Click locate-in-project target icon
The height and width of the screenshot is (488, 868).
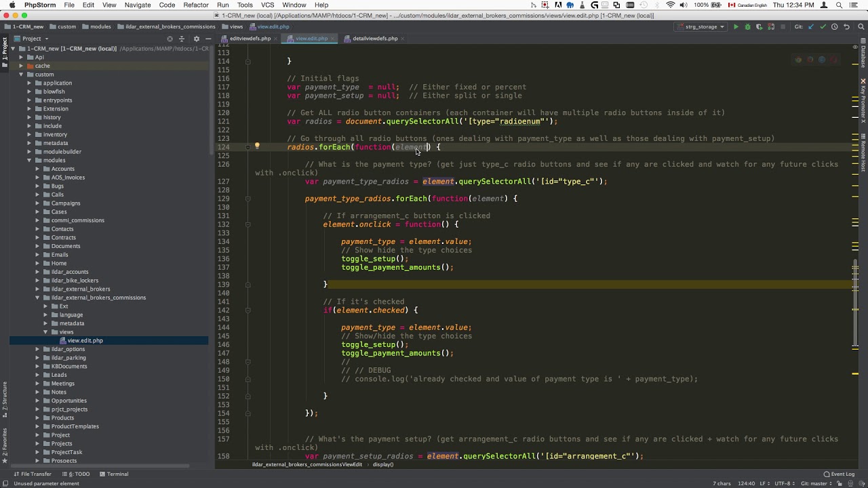coord(170,39)
